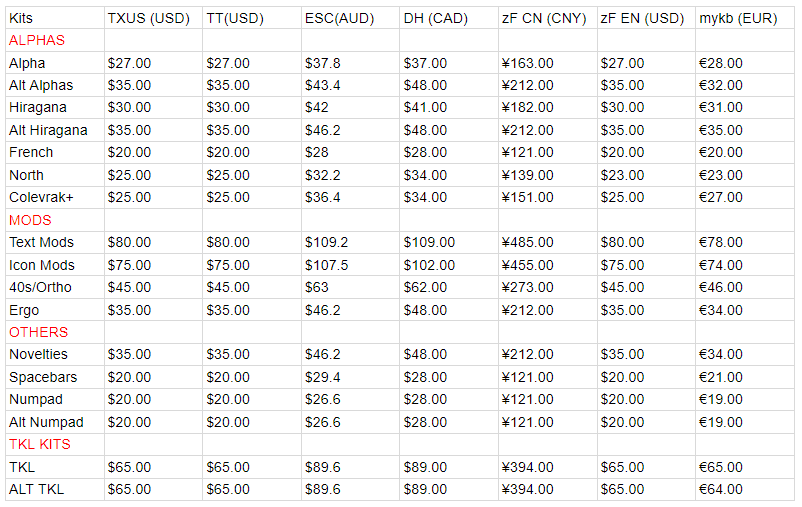Select the Alt Hiragana row label
The height and width of the screenshot is (507, 802).
(48, 130)
